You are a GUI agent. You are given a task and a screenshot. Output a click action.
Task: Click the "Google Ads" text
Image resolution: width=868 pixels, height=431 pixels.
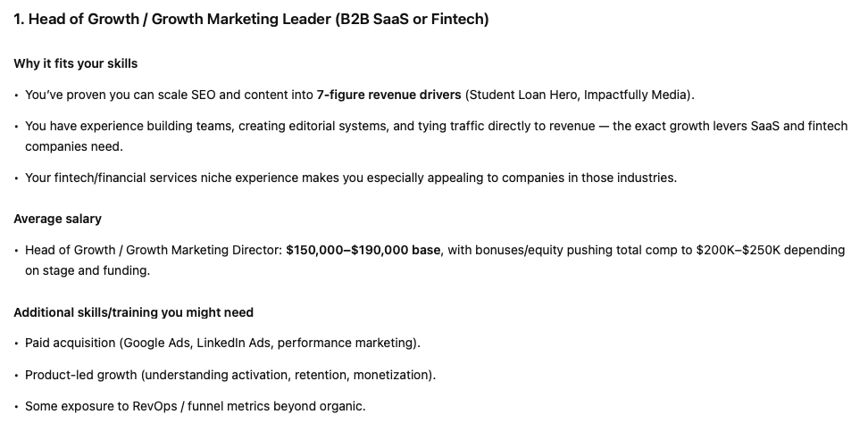(155, 343)
